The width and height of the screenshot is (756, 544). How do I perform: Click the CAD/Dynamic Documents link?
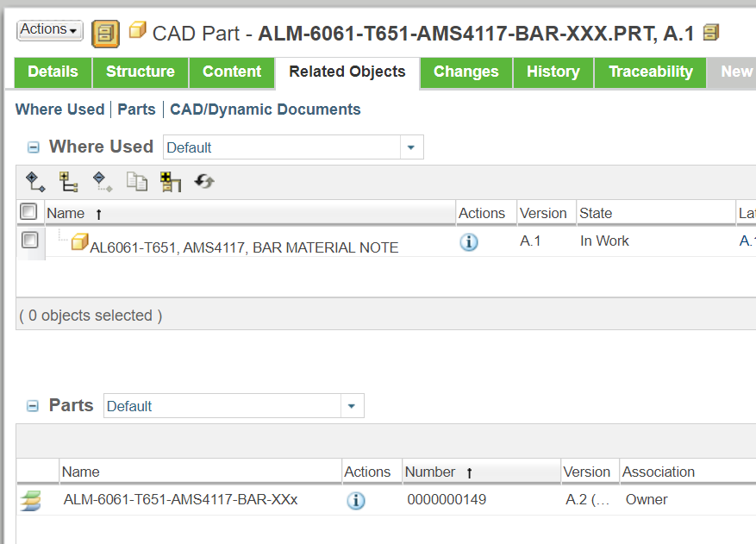point(266,109)
